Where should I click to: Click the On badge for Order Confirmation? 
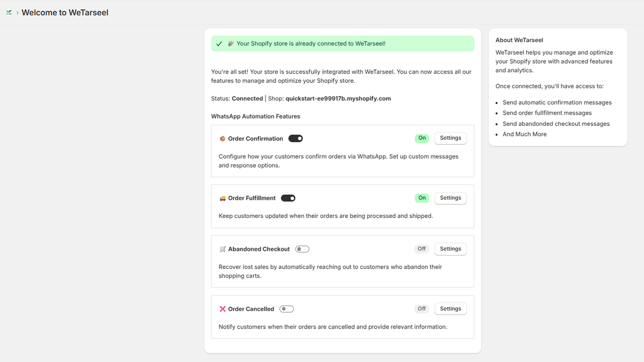[422, 138]
